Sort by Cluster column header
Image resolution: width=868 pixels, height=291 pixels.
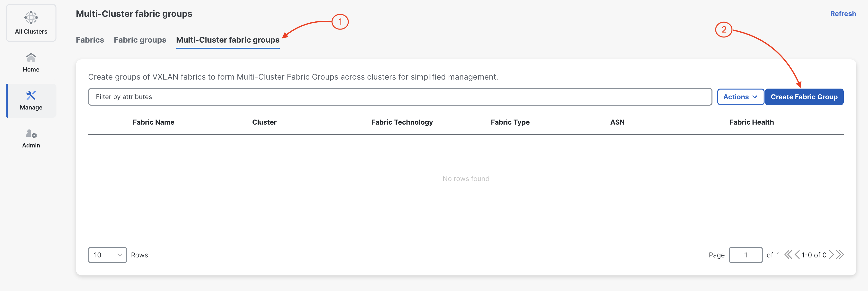point(264,122)
